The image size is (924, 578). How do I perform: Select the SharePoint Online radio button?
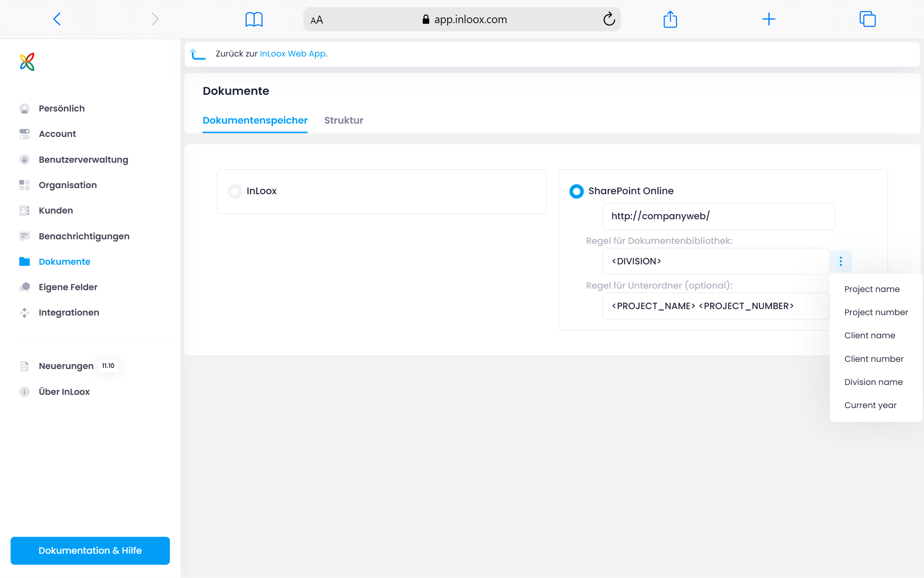pyautogui.click(x=576, y=191)
